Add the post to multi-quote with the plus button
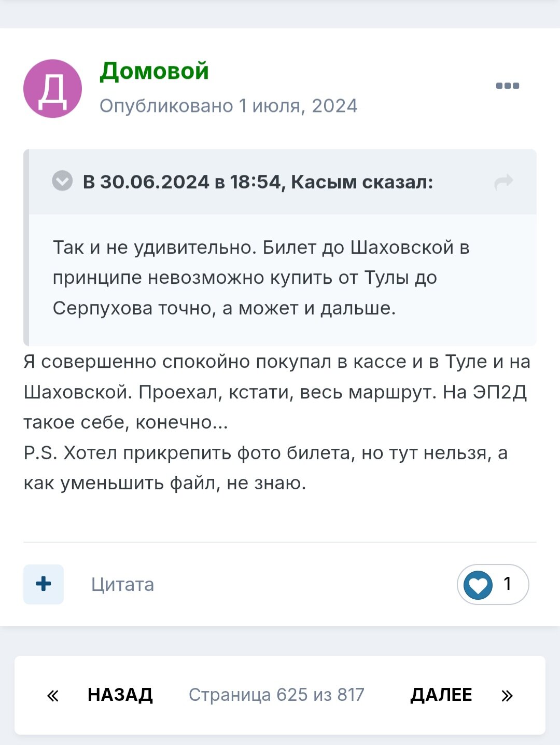This screenshot has height=745, width=560. (x=44, y=584)
